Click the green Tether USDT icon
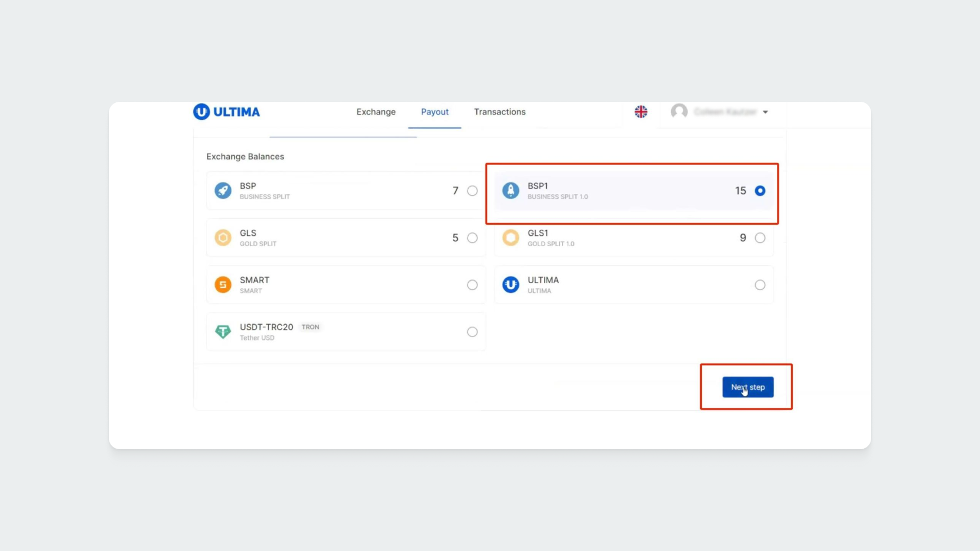 tap(223, 332)
